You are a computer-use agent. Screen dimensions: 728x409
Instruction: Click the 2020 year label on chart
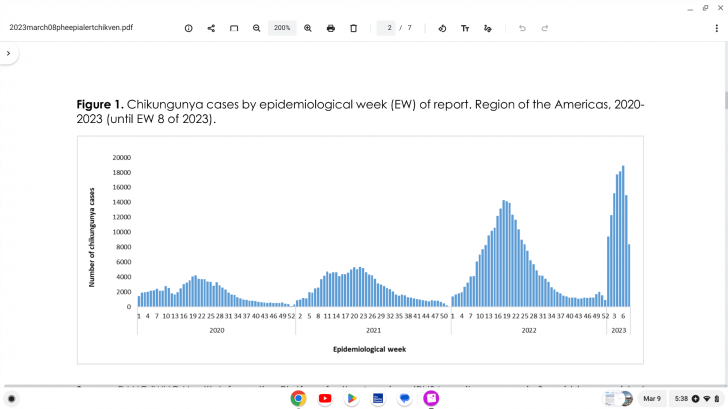point(217,331)
